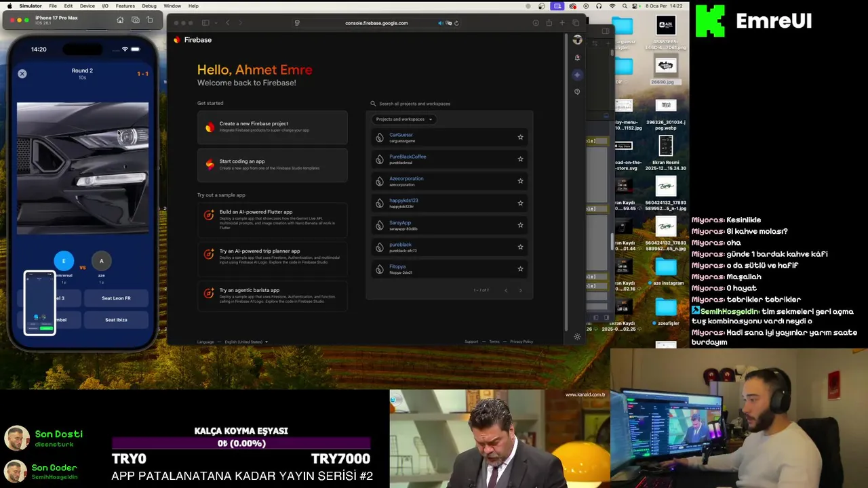
Task: Click the Privacy Policy footer link
Action: point(521,342)
